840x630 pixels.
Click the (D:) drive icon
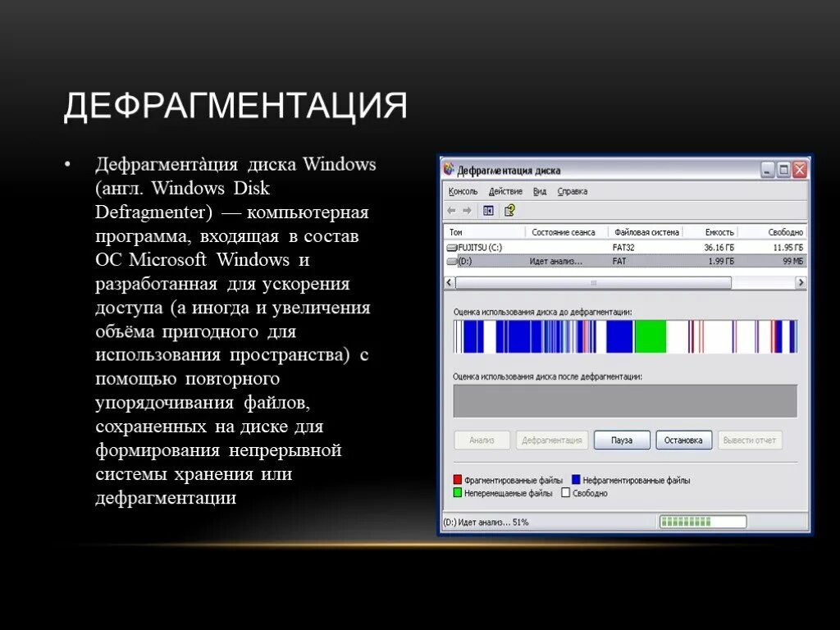[x=452, y=262]
